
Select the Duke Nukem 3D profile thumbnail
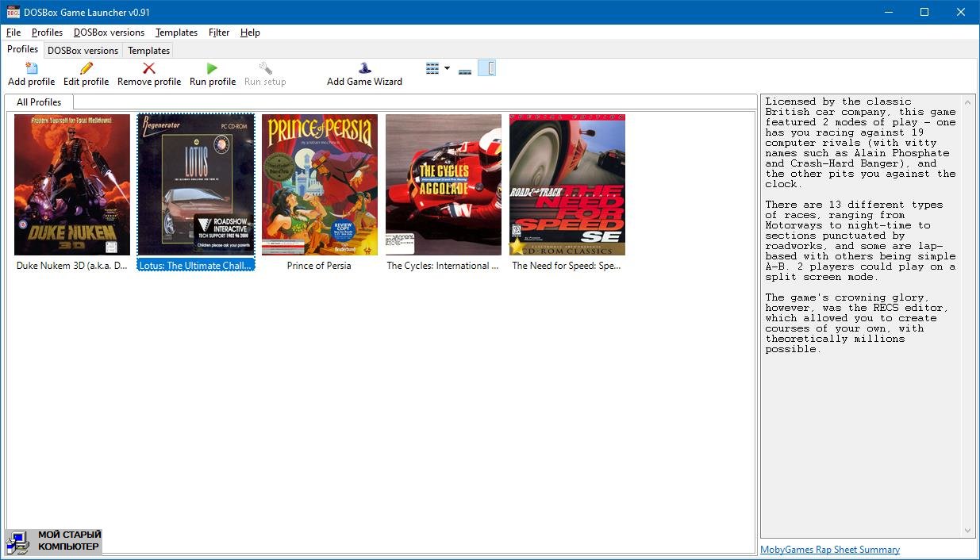72,185
